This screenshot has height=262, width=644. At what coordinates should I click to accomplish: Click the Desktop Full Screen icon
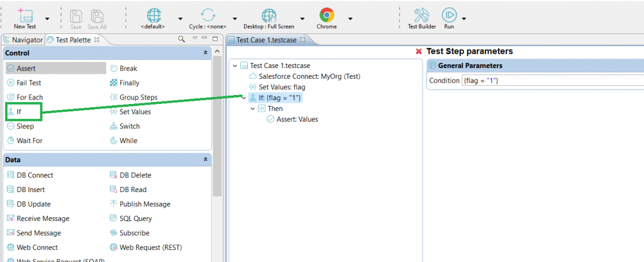coord(269,15)
